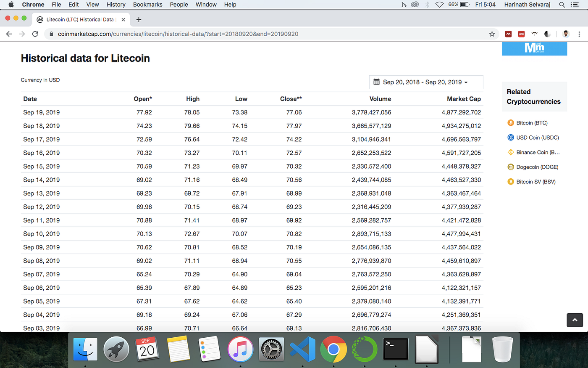Click the battery status in menu bar

pos(459,5)
